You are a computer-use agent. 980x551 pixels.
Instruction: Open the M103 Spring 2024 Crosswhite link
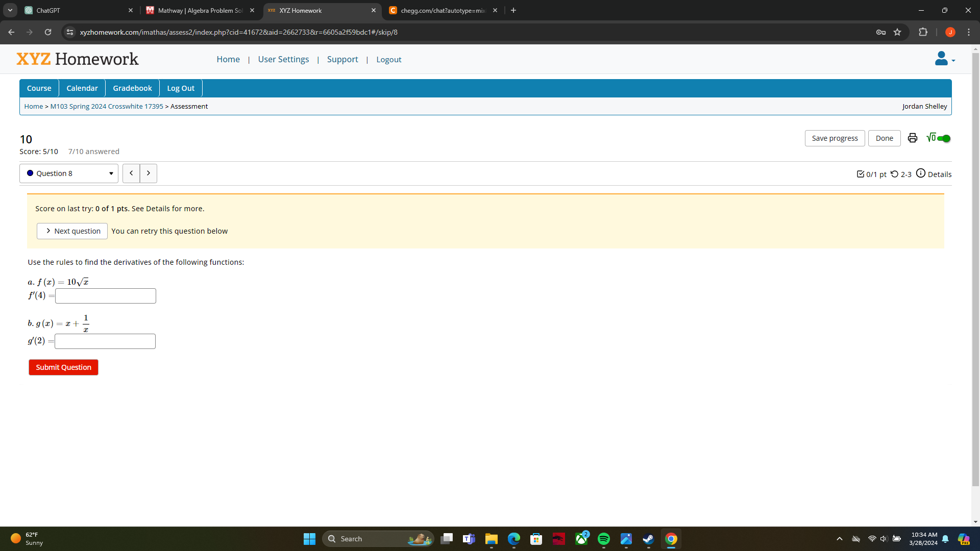click(106, 106)
